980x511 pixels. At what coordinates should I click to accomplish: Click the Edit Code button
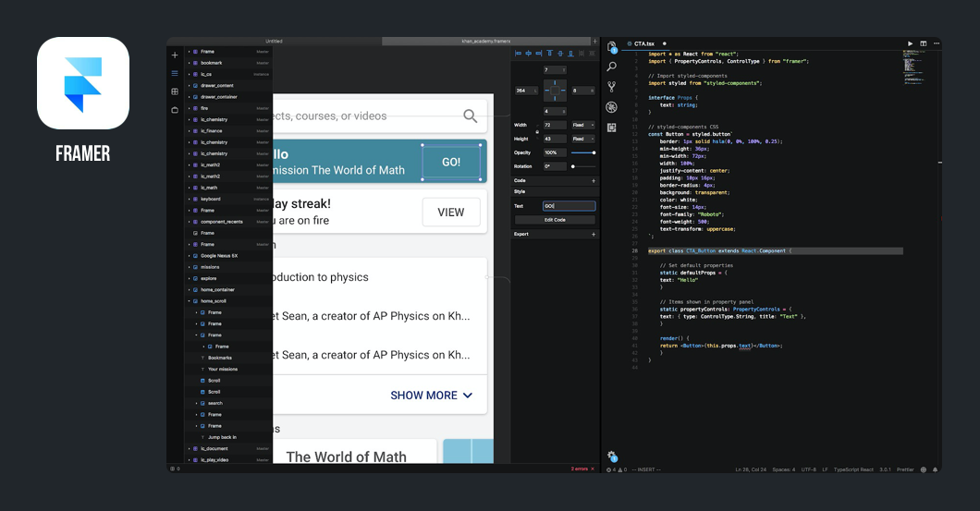[555, 220]
